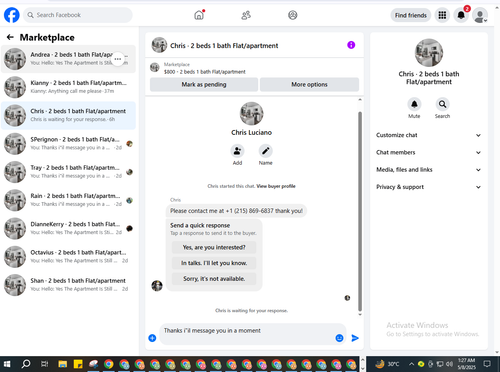Expand Media, files and links section
This screenshot has height=372, width=500.
[x=429, y=170]
